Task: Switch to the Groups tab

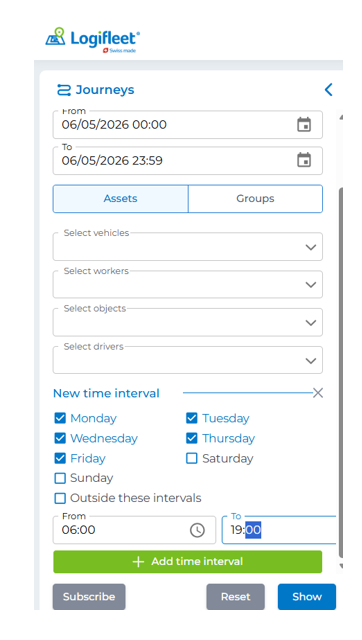Action: 255,199
